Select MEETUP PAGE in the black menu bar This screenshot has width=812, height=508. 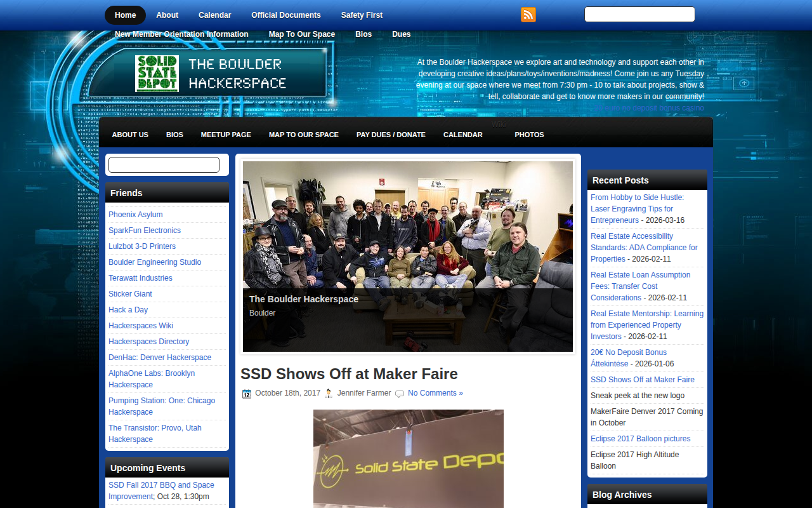pyautogui.click(x=226, y=135)
